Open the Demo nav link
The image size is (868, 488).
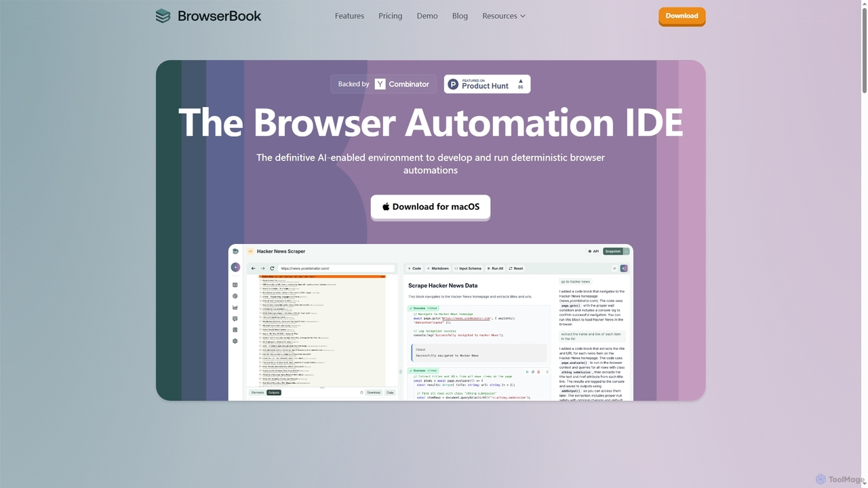click(x=427, y=16)
